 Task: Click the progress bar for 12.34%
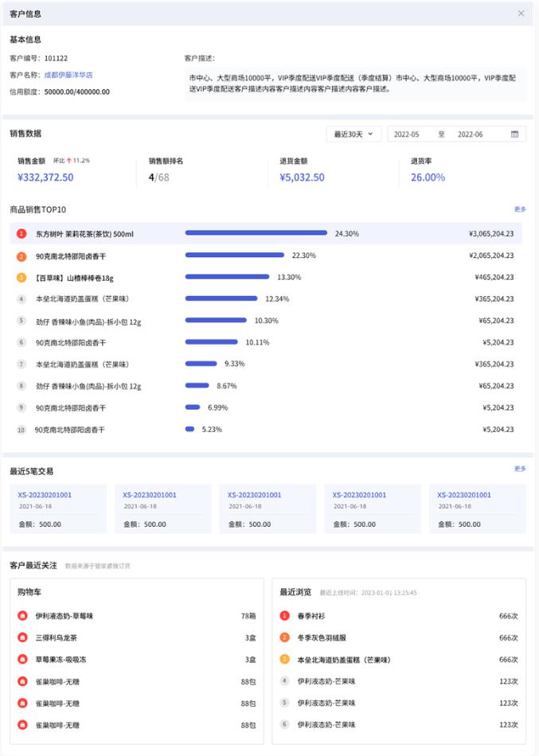click(221, 298)
